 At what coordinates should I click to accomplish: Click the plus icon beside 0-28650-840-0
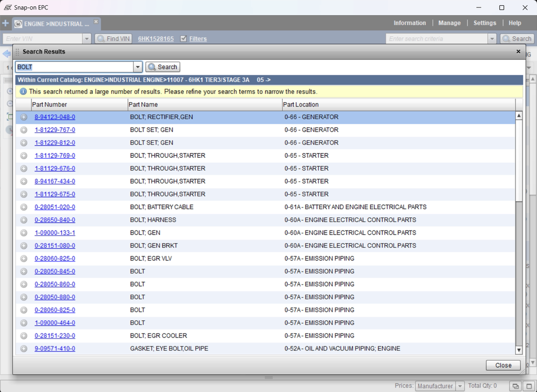click(24, 220)
